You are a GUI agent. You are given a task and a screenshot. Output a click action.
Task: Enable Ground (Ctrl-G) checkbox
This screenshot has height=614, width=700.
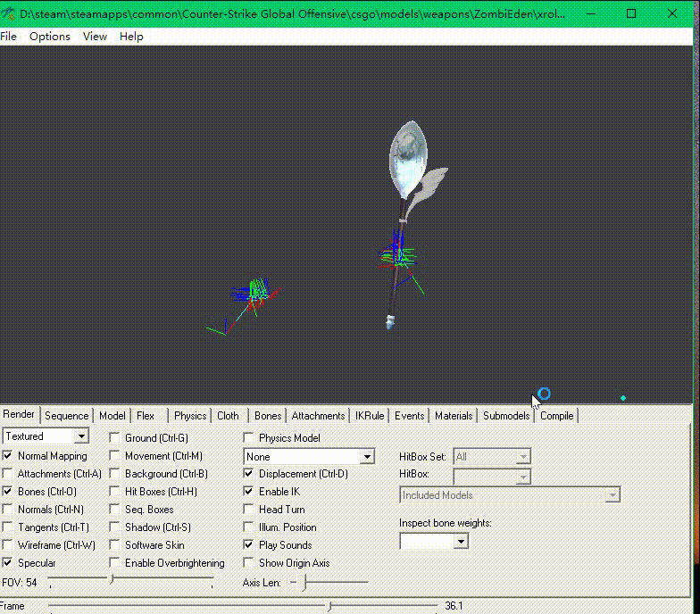pyautogui.click(x=114, y=437)
